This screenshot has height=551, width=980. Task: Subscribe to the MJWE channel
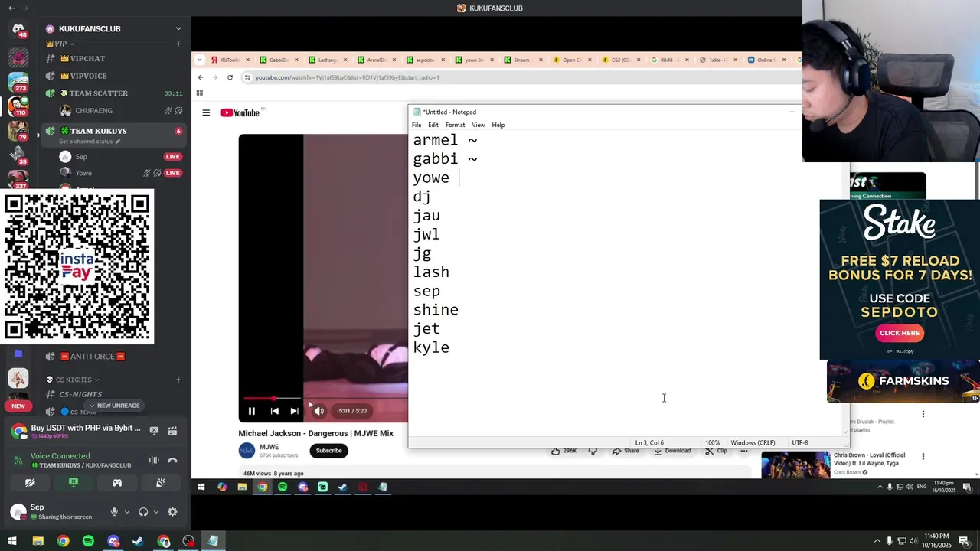328,451
